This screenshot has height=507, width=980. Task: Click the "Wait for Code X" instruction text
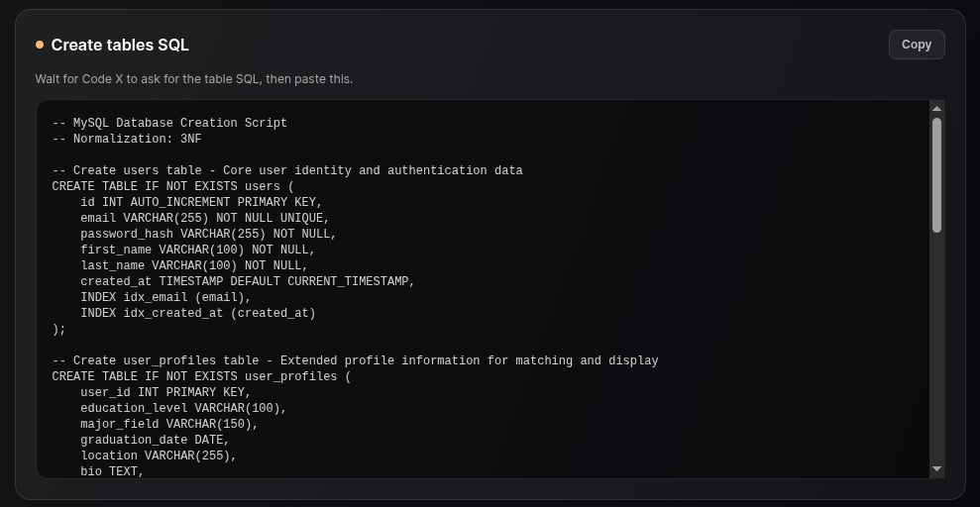point(193,78)
